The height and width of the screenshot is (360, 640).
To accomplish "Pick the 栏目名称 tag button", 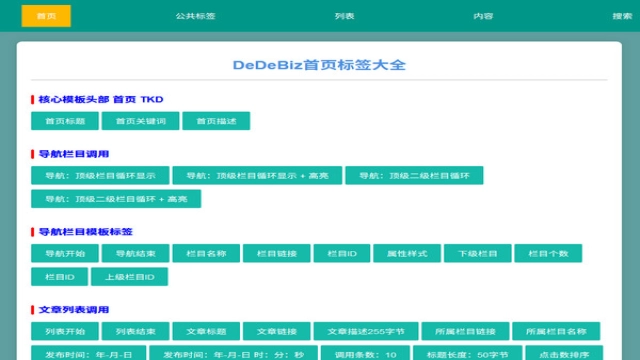I will [x=206, y=253].
